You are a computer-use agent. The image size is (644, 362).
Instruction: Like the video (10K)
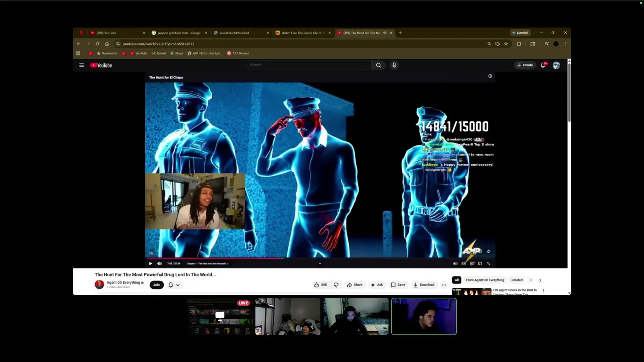click(320, 285)
